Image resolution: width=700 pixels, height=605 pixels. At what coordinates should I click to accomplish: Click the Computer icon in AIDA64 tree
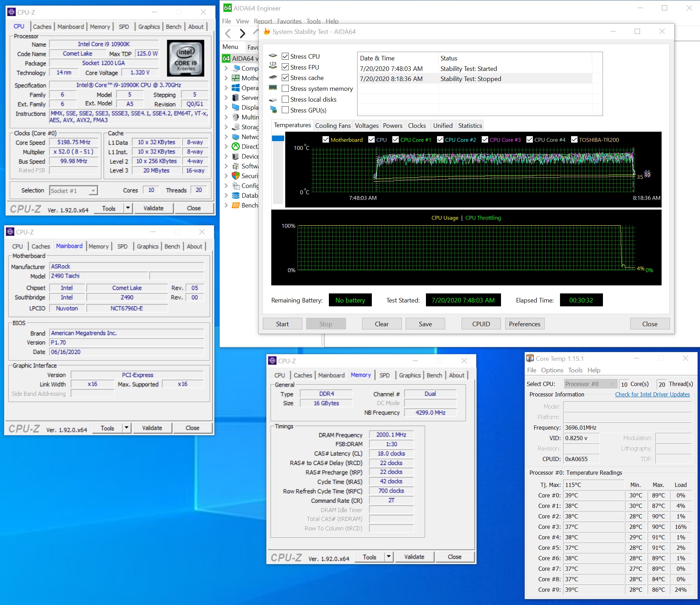(236, 68)
